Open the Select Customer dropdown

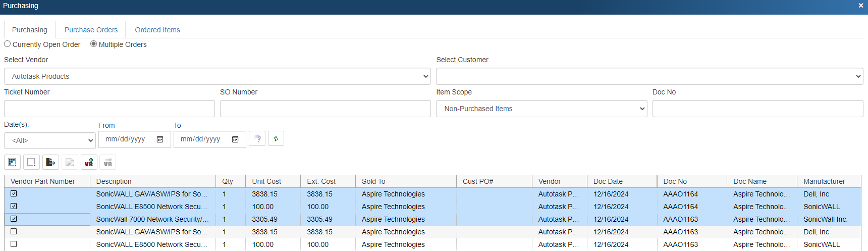point(649,76)
